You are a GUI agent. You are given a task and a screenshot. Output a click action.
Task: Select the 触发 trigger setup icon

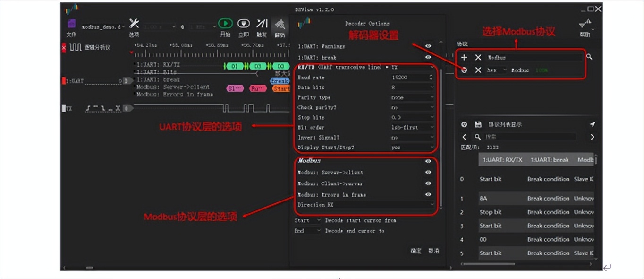[262, 23]
